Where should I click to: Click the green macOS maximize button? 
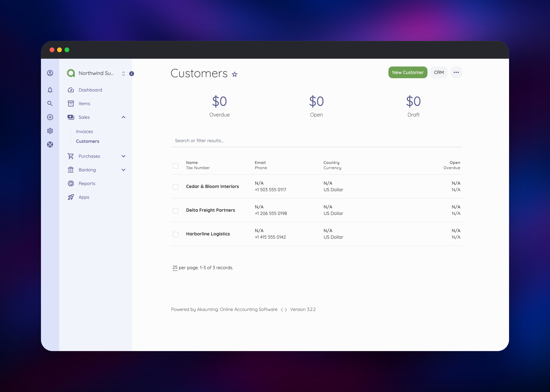[x=67, y=50]
